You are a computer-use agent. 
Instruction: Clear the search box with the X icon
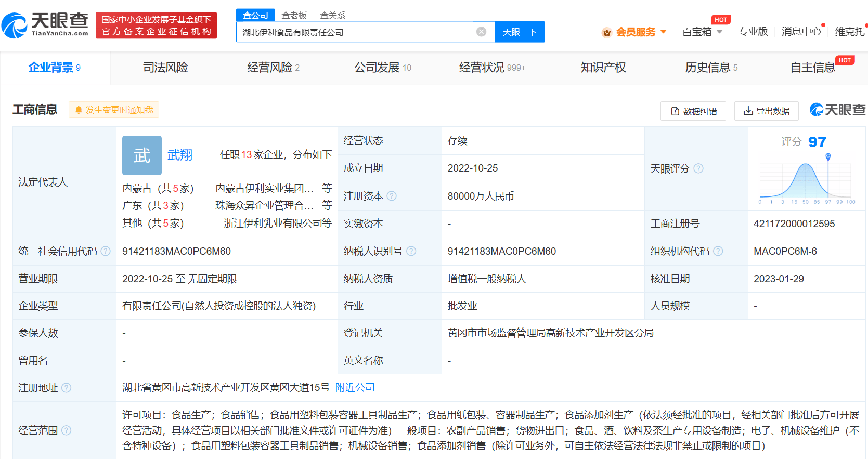[482, 32]
